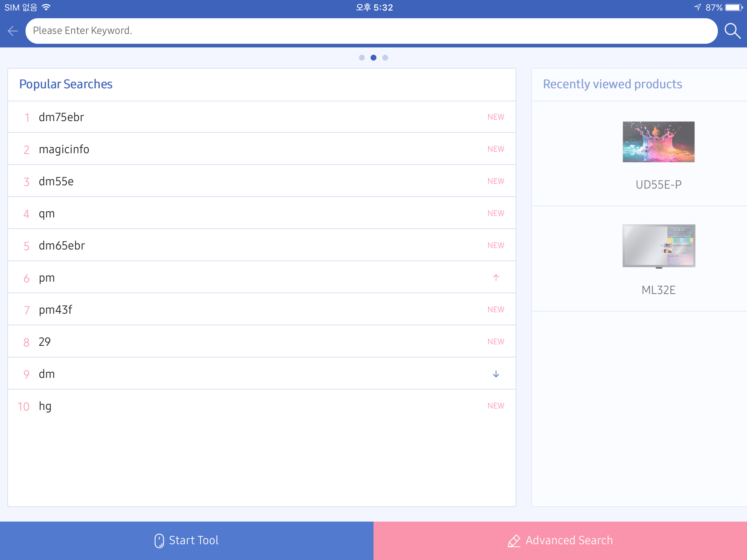This screenshot has width=747, height=560.
Task: Open the UD55E-P product thumbnail
Action: (658, 142)
